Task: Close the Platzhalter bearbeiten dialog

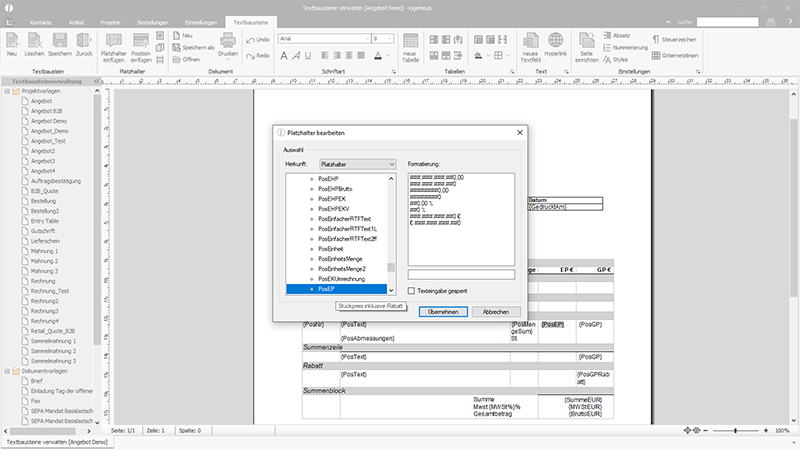Action: coord(520,133)
